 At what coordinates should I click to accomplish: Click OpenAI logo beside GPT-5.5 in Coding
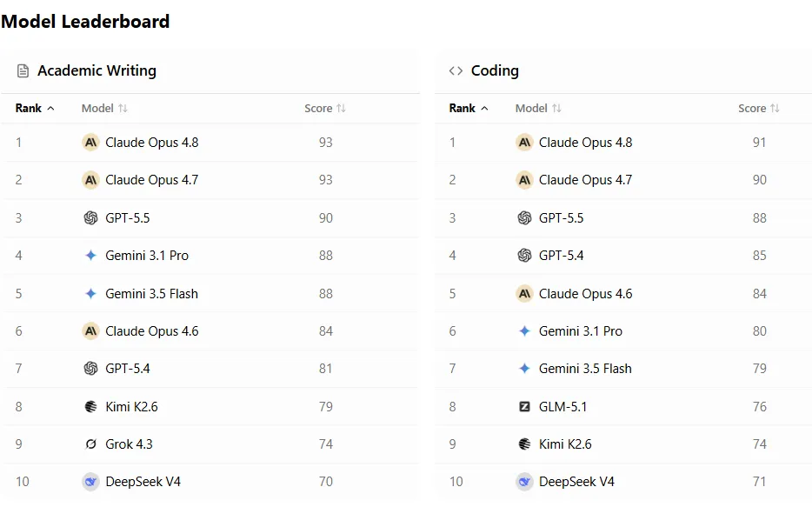coord(524,218)
